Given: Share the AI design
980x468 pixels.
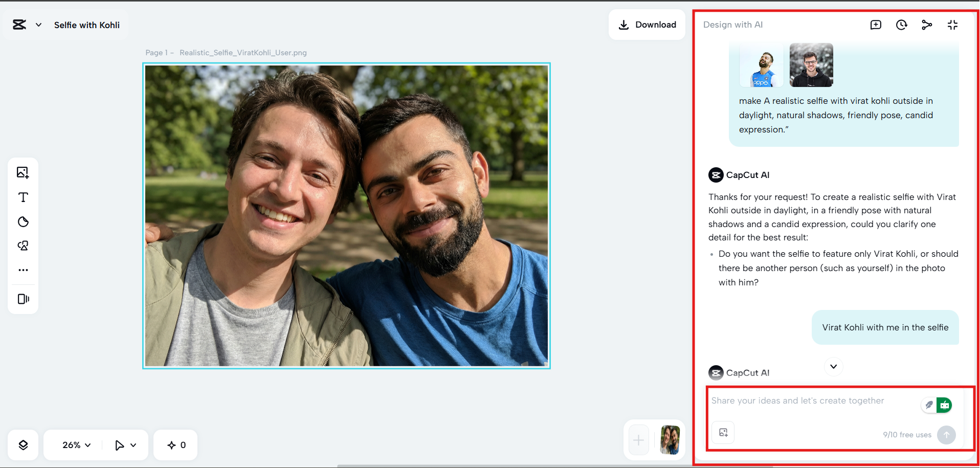Looking at the screenshot, I should tap(927, 24).
